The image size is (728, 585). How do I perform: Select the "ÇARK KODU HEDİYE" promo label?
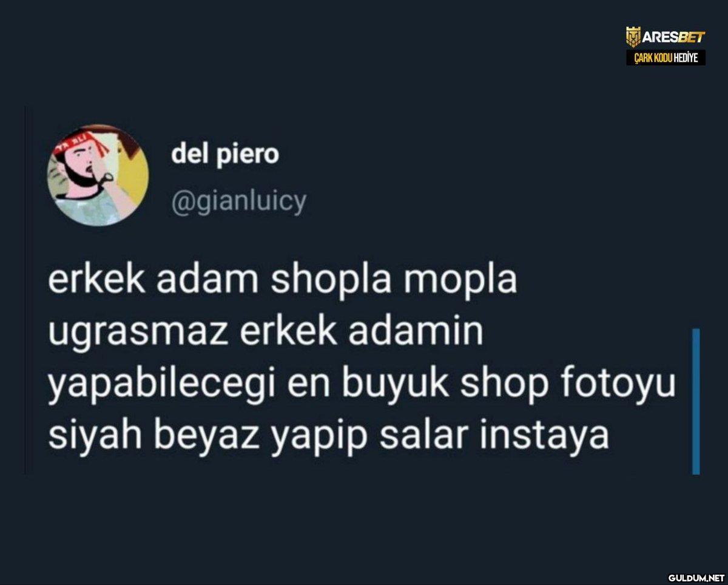666,58
